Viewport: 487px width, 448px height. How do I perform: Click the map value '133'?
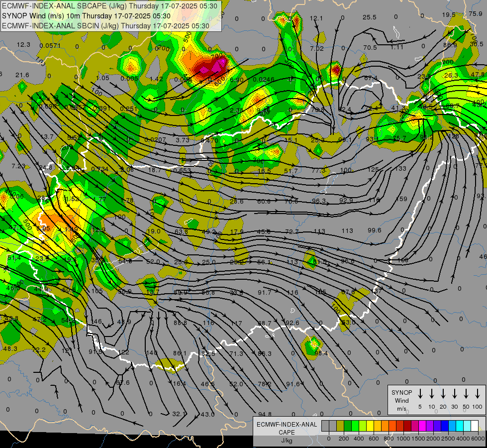tap(400, 168)
